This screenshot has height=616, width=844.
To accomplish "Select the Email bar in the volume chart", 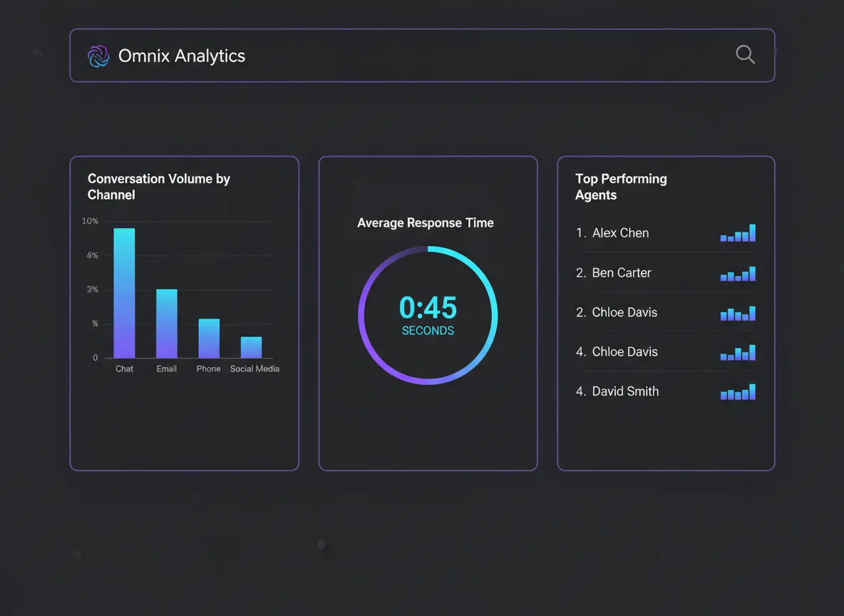I will [x=166, y=321].
